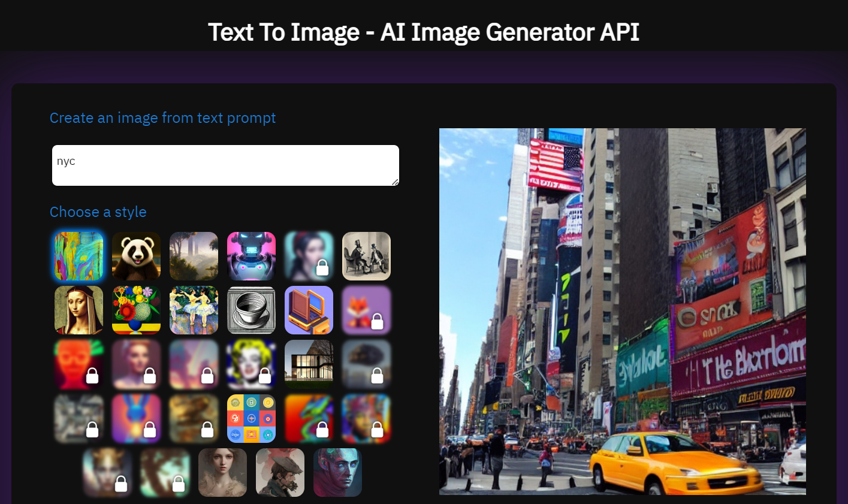Pick the flower vase painting style
This screenshot has width=848, height=504.
136,310
